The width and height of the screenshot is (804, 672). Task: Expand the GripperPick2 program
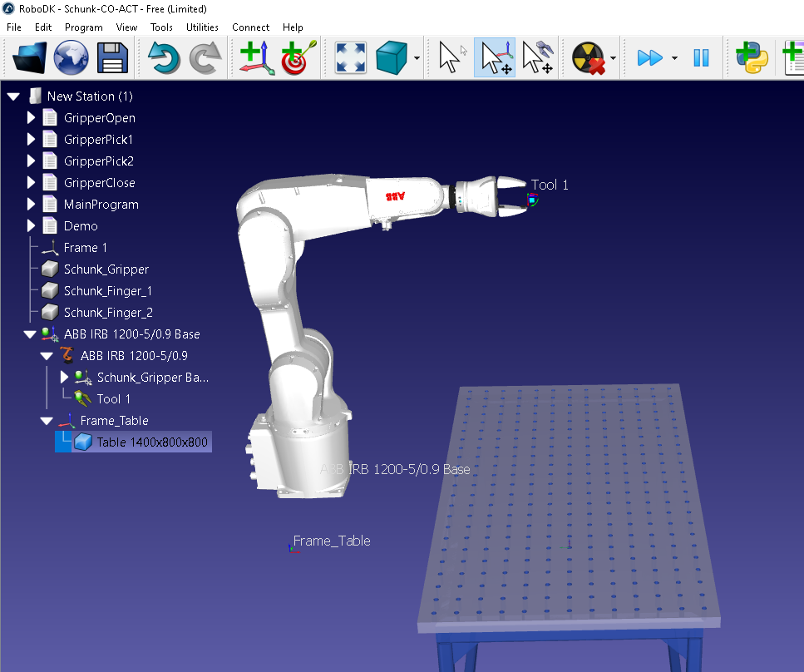click(31, 161)
